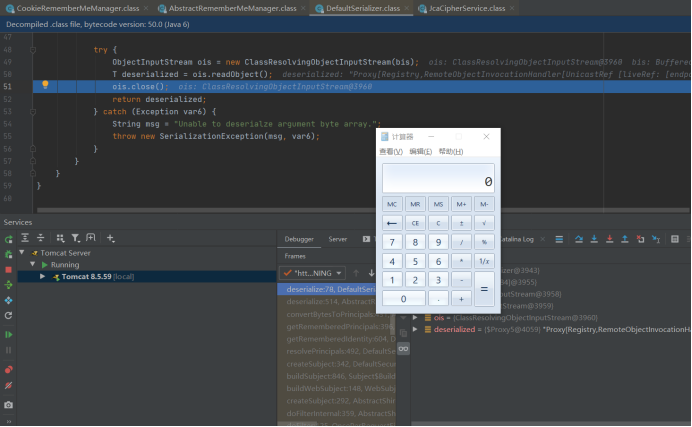The image size is (692, 427).
Task: Switch to the Server tab
Action: (x=338, y=239)
